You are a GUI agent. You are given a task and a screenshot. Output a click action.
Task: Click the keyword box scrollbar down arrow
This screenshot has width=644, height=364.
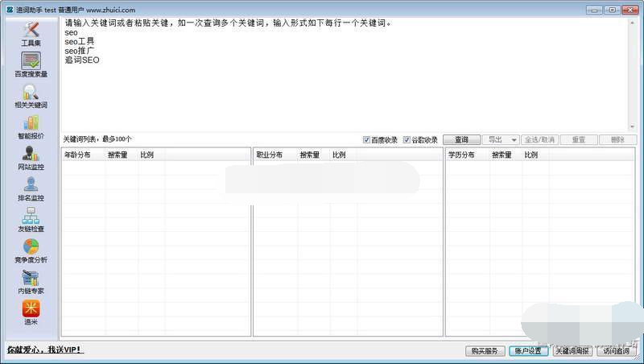pos(632,126)
